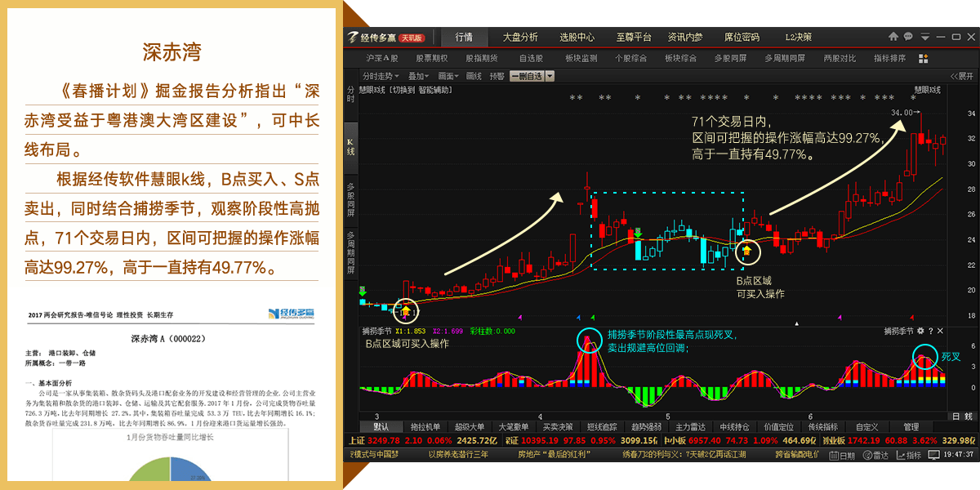Select the 画线 drawing tool
Screen dimensions: 980x490
tap(474, 76)
